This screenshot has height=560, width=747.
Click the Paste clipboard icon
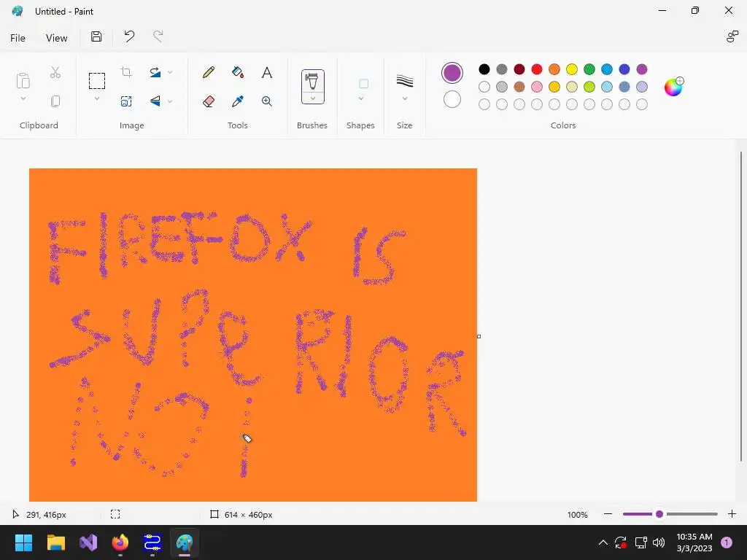click(23, 81)
